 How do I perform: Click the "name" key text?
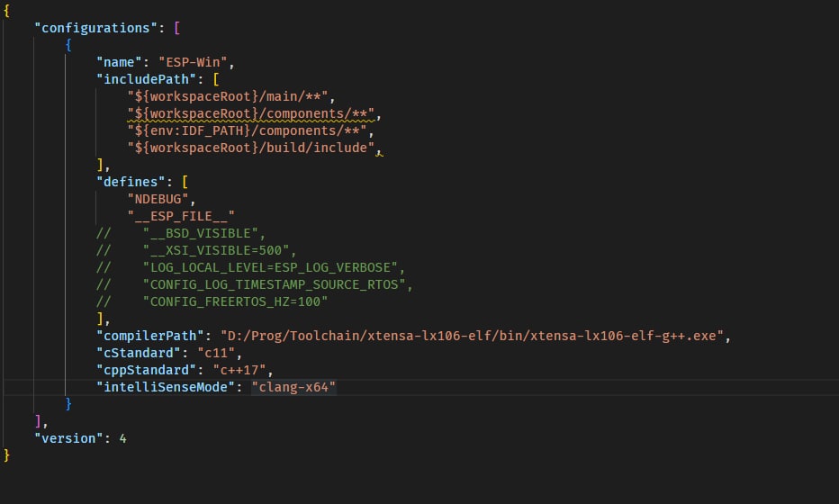pos(119,62)
